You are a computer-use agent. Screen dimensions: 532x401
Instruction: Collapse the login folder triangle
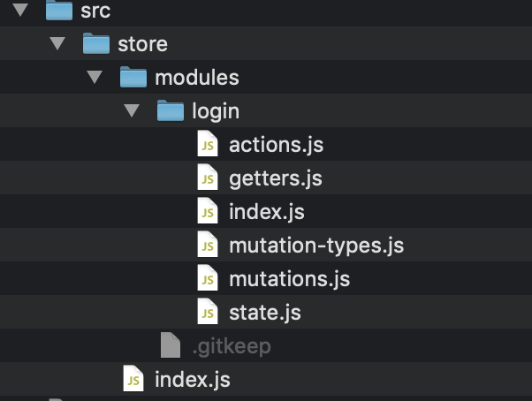pyautogui.click(x=133, y=111)
